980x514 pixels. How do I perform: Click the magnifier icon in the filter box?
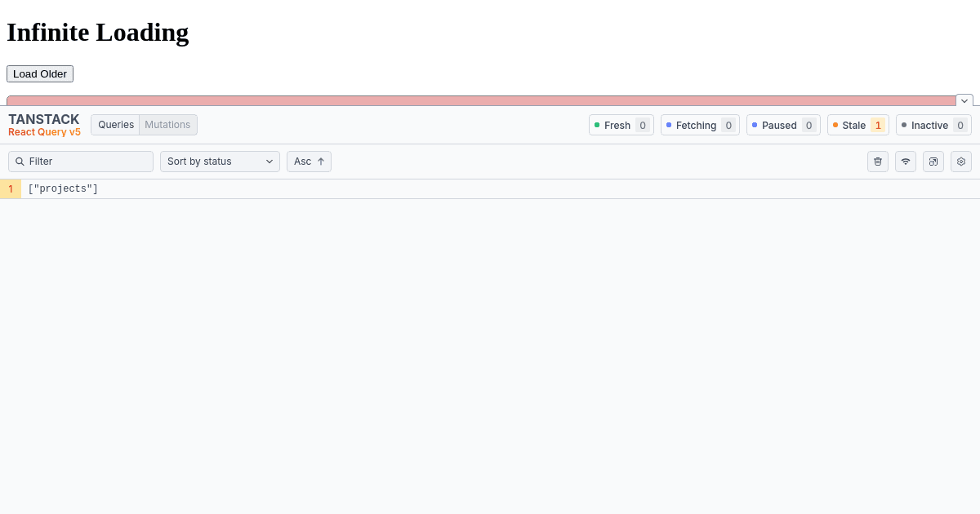[20, 161]
